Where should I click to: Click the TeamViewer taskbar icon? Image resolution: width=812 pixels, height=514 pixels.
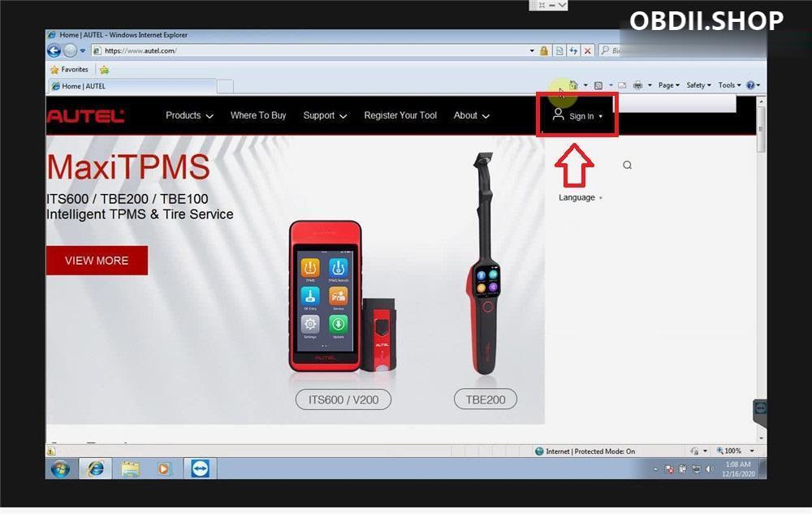(x=200, y=469)
